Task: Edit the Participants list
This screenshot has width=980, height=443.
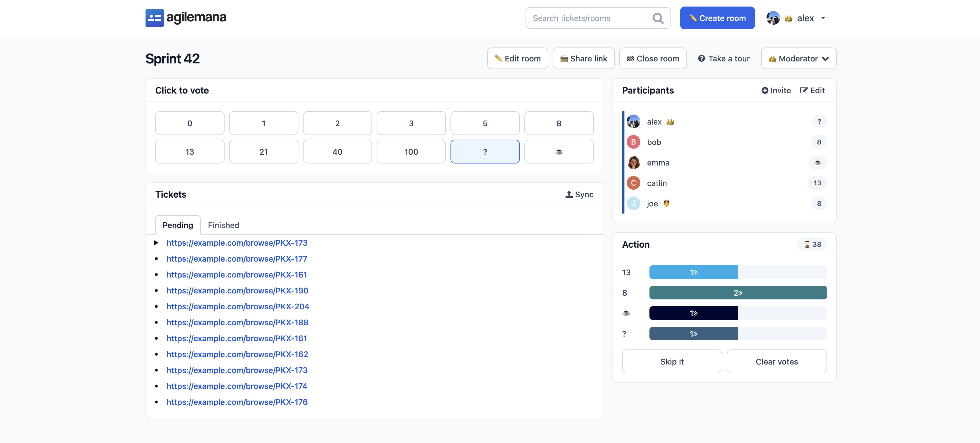Action: pos(812,91)
